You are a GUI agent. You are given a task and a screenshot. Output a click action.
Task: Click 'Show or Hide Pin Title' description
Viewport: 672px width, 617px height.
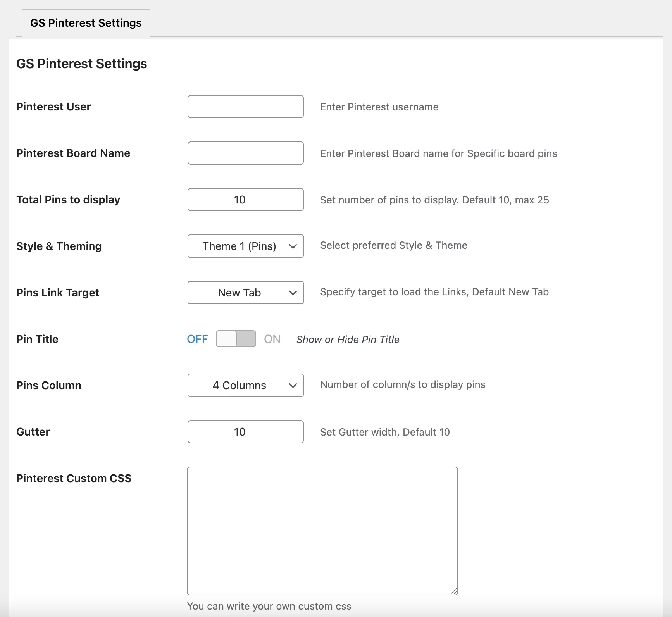pyautogui.click(x=348, y=340)
